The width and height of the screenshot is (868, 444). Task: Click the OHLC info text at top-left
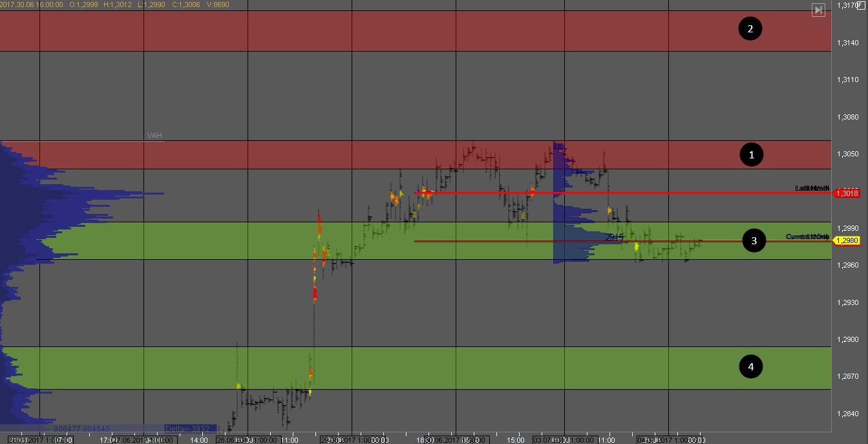(x=115, y=5)
